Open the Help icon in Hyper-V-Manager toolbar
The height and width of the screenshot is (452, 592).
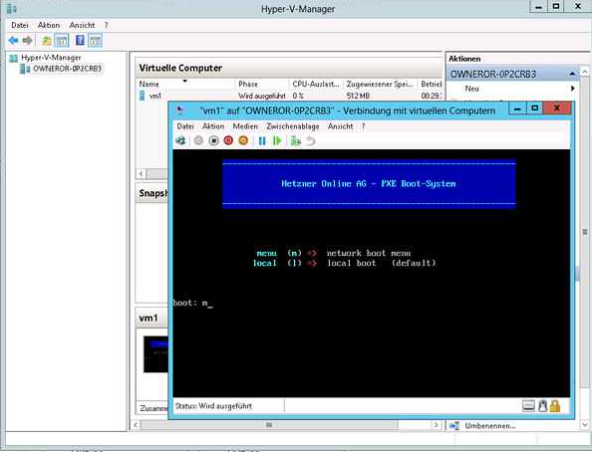(80, 40)
